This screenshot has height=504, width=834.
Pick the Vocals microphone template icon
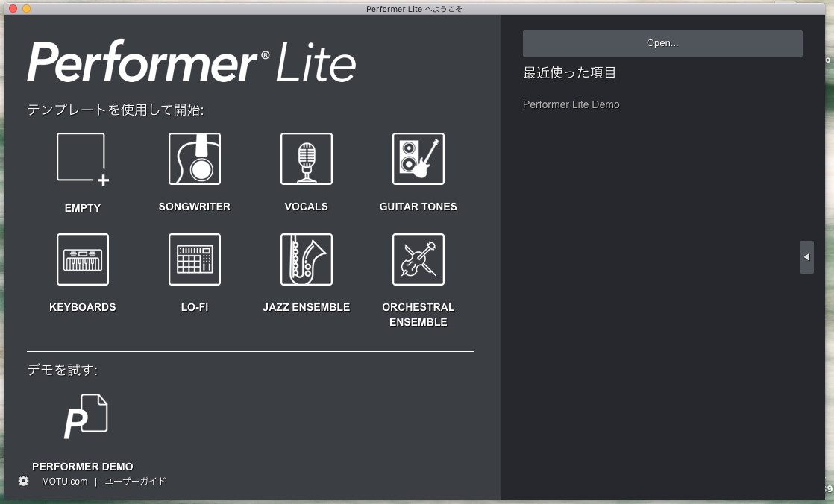307,159
